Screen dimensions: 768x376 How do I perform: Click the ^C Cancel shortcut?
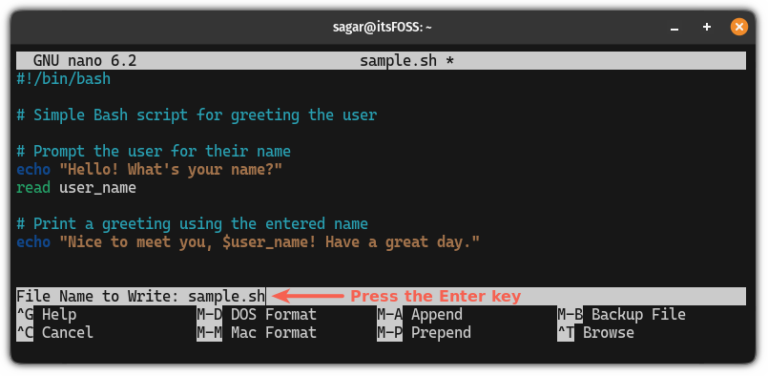[x=55, y=333]
